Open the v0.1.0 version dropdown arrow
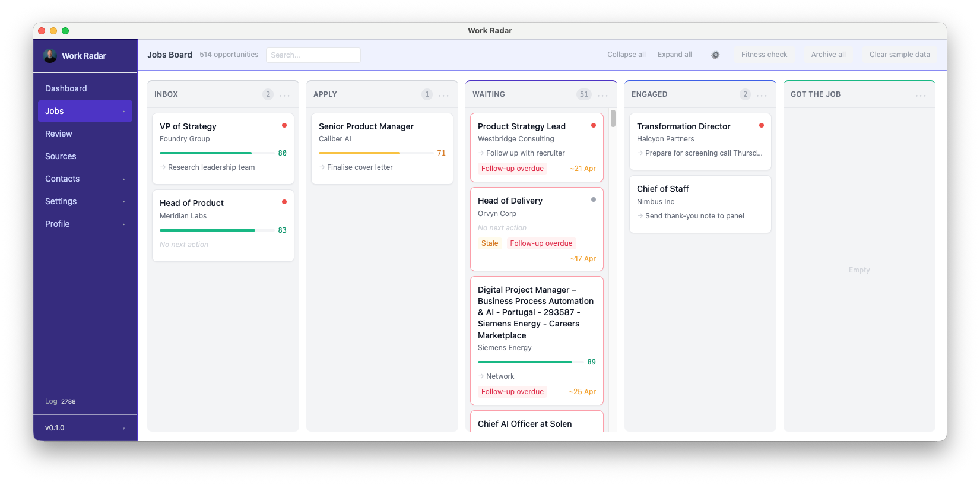980x485 pixels. (124, 429)
